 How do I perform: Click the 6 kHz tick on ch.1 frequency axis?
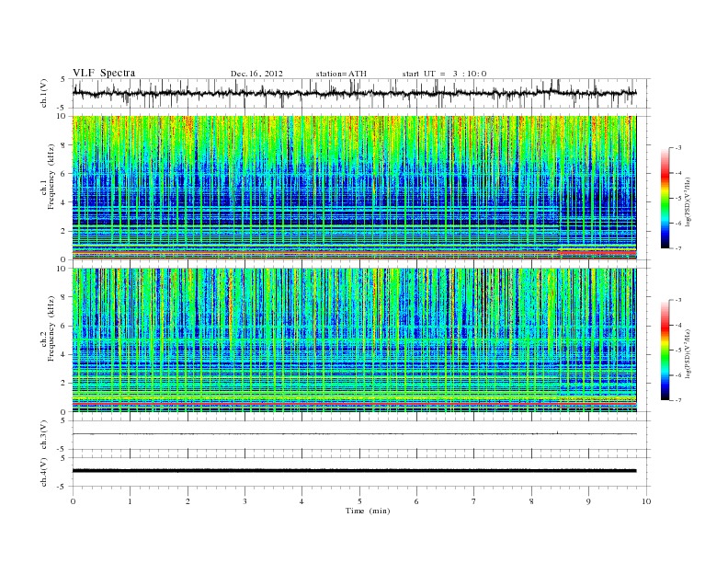pos(64,174)
